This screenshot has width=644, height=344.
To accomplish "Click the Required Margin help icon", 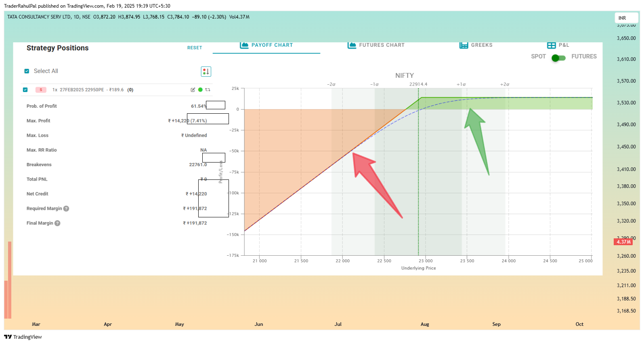I will coord(66,208).
